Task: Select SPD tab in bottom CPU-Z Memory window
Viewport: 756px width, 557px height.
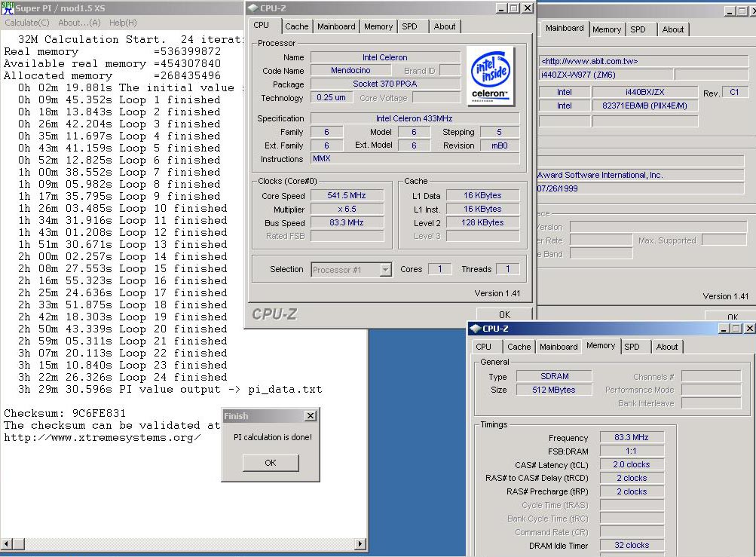Action: click(x=632, y=347)
